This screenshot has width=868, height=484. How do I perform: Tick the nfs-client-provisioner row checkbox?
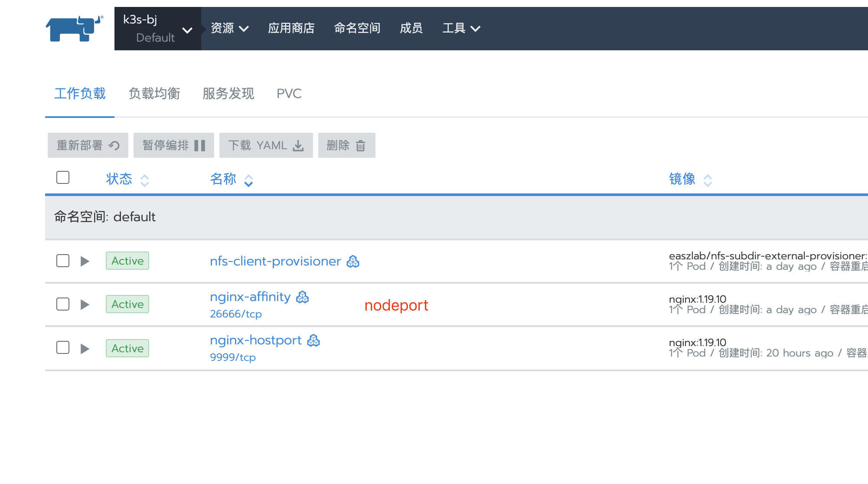click(x=63, y=261)
